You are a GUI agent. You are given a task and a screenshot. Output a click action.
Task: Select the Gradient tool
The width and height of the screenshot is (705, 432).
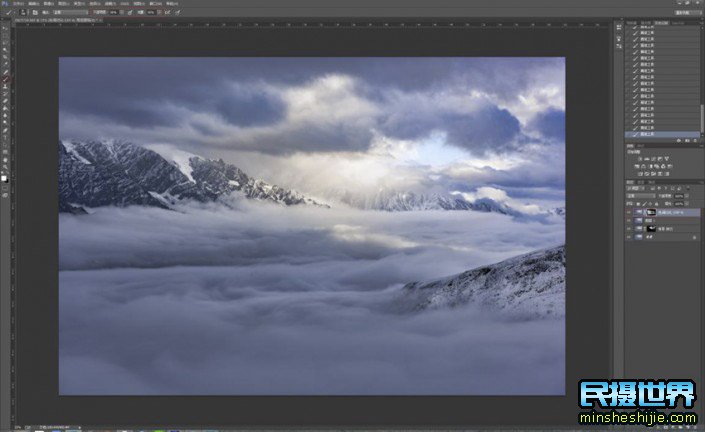coord(6,108)
